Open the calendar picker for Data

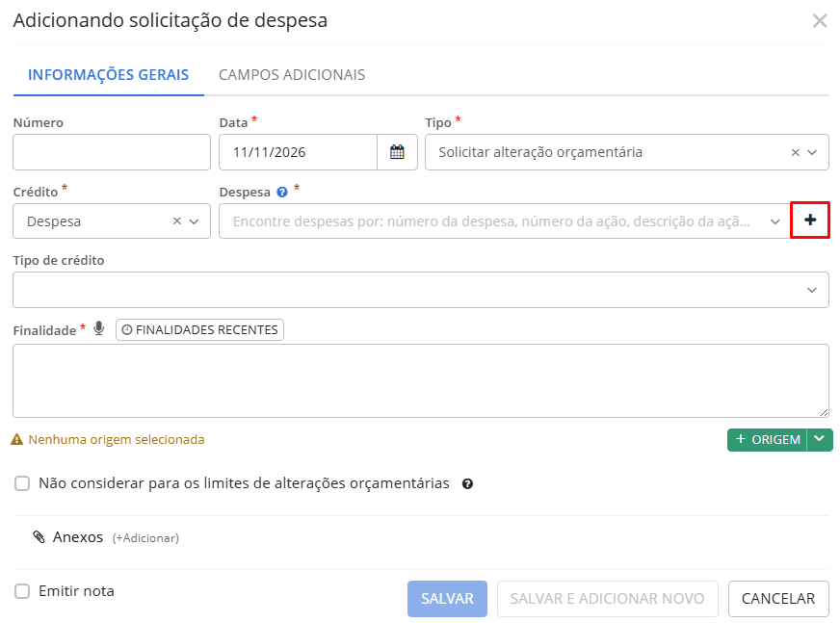point(397,151)
